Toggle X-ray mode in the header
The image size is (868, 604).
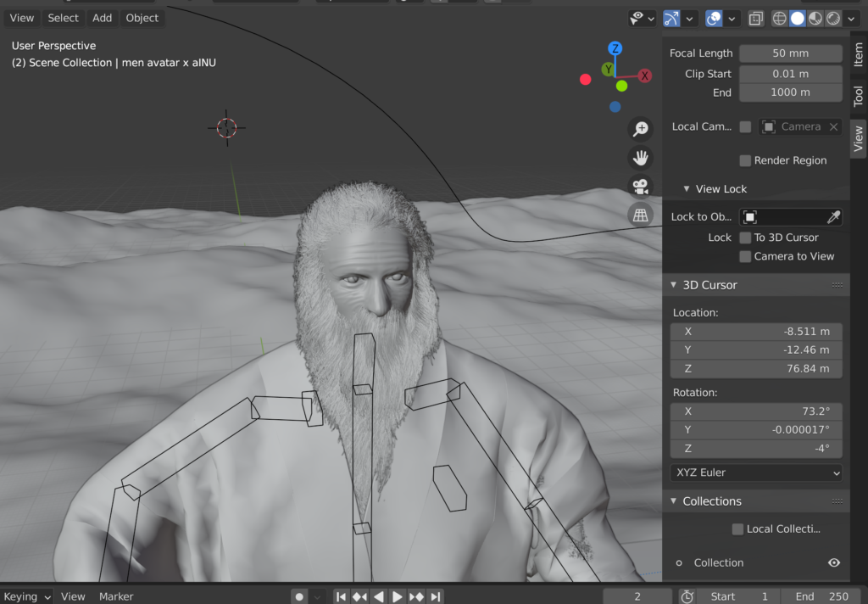pos(755,18)
